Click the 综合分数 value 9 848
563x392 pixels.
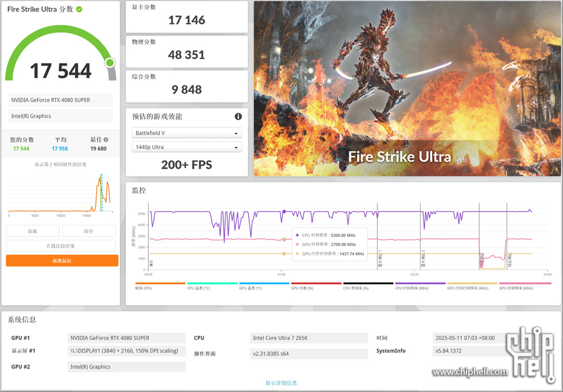click(187, 90)
